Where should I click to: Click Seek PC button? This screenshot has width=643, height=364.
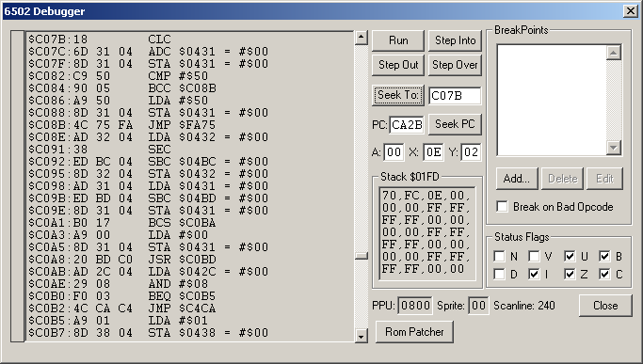pyautogui.click(x=455, y=124)
